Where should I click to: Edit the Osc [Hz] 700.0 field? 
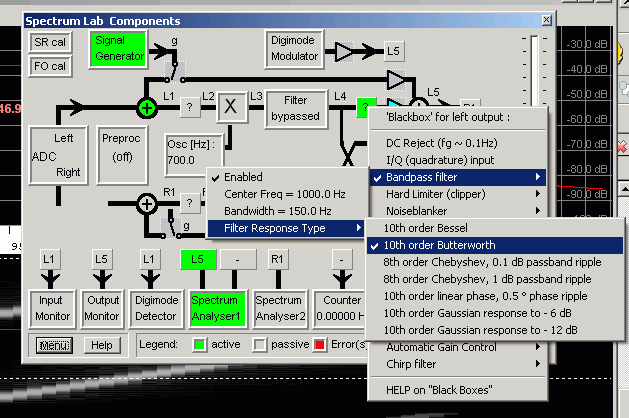pyautogui.click(x=193, y=155)
